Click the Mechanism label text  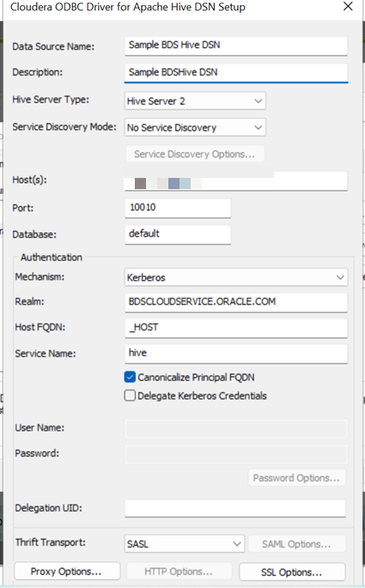(x=40, y=277)
